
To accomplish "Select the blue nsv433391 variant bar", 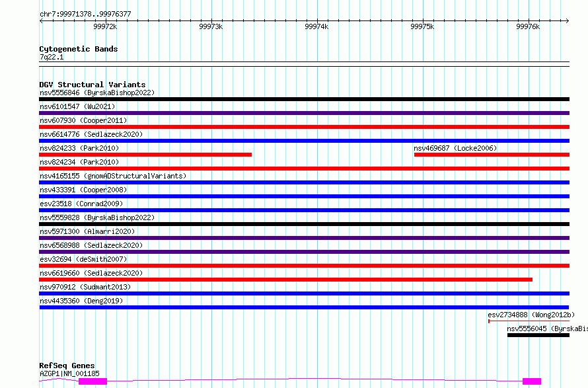I will point(304,196).
